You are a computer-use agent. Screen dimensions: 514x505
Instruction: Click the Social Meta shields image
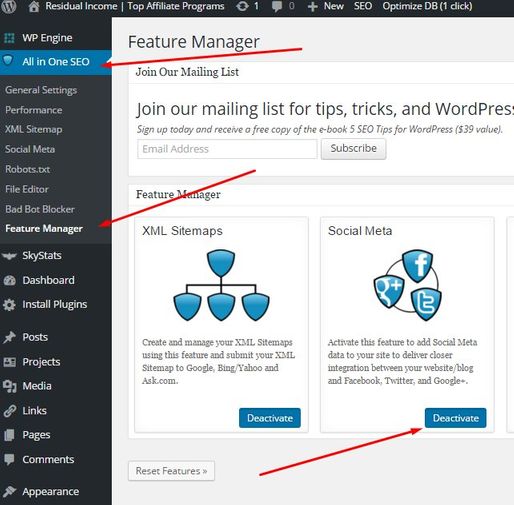tap(407, 285)
